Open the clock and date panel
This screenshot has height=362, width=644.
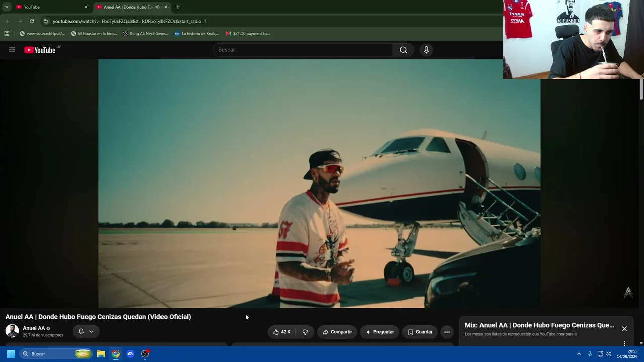(627, 354)
